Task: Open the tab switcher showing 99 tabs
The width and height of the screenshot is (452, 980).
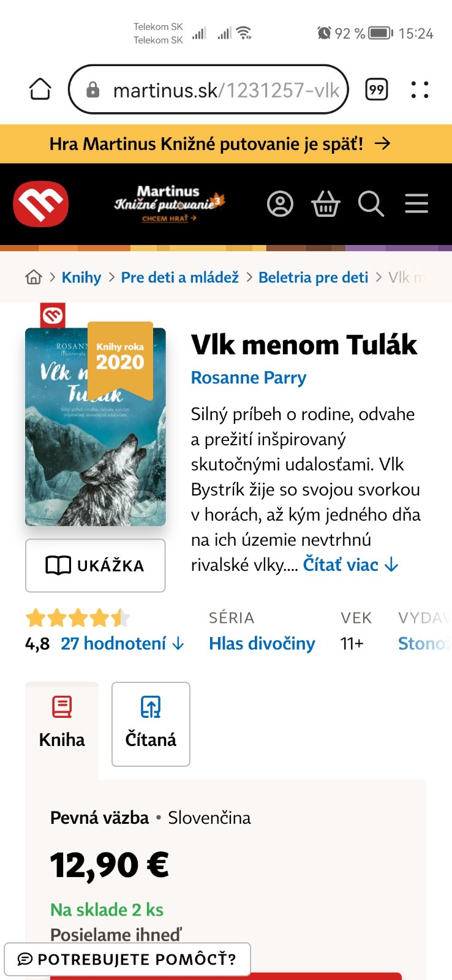Action: 377,89
